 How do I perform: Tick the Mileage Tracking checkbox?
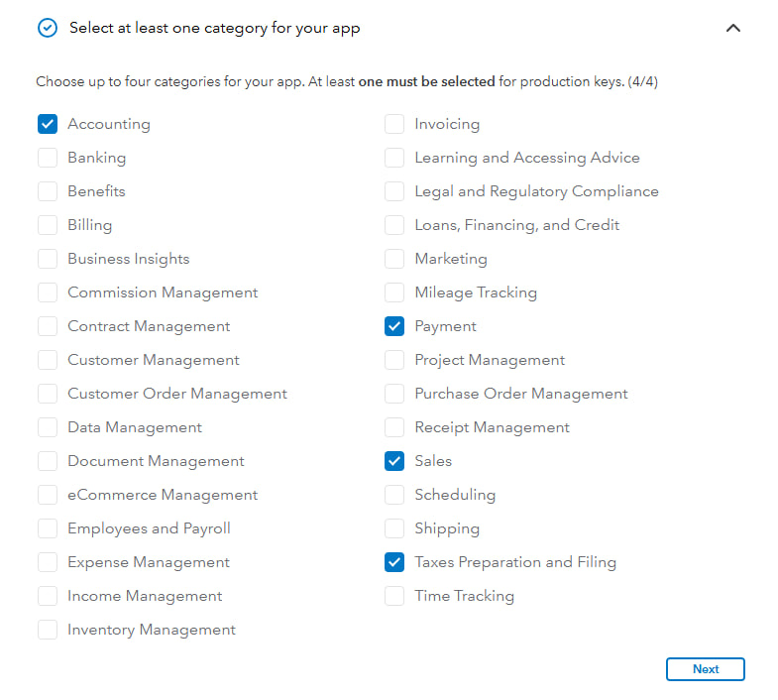pyautogui.click(x=394, y=292)
